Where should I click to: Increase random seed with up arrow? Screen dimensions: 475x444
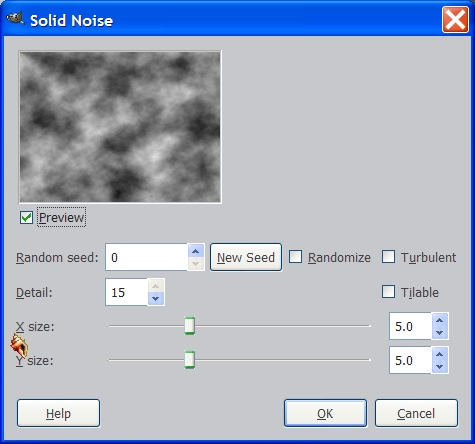pos(196,251)
